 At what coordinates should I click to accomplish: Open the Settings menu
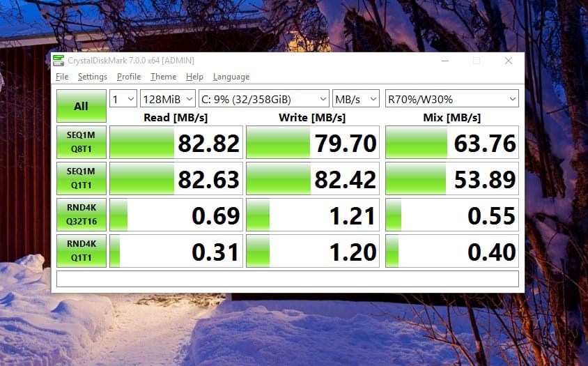(x=93, y=77)
